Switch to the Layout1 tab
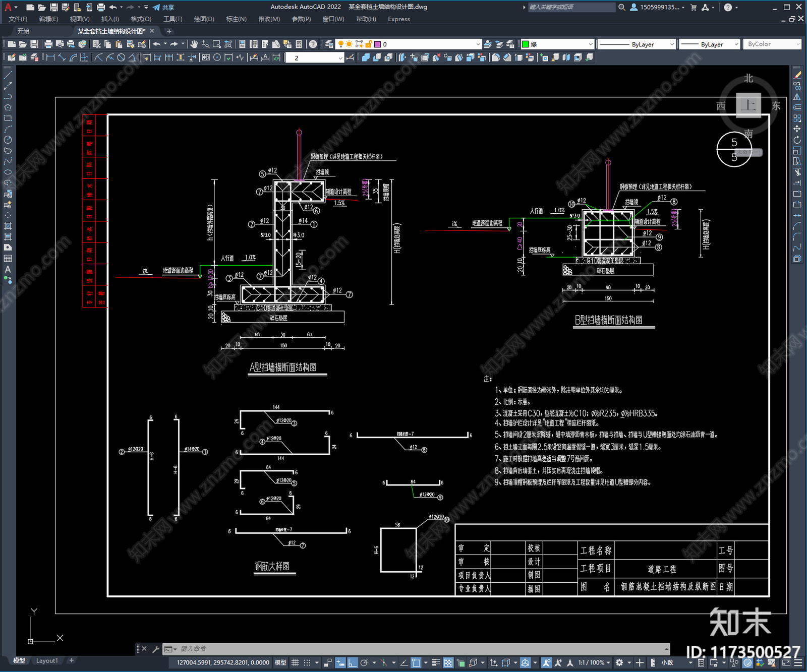The width and height of the screenshot is (807, 672). [x=47, y=660]
